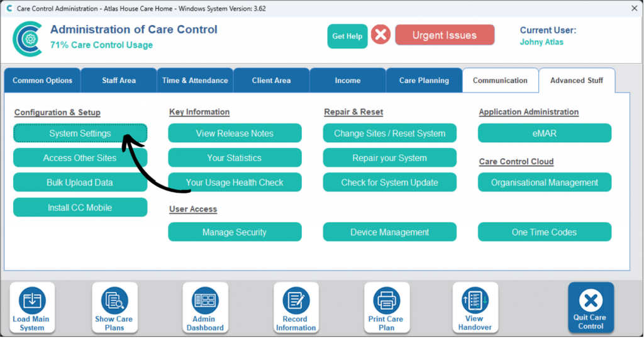Open Show Care Plans icon
Image resolution: width=644 pixels, height=338 pixels.
tap(114, 308)
